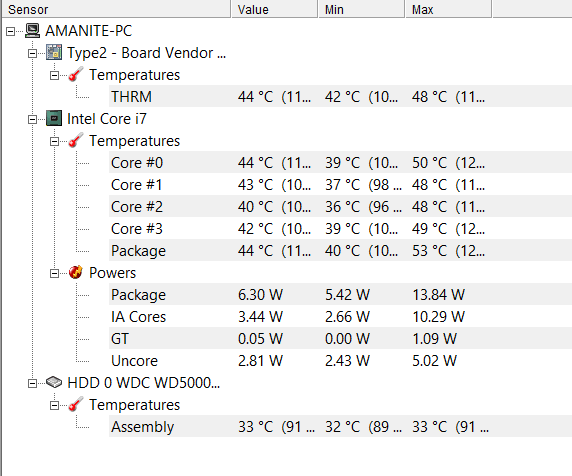Screen dimensions: 572x476
Task: Select the Assembly temperature row
Action: coord(340,426)
